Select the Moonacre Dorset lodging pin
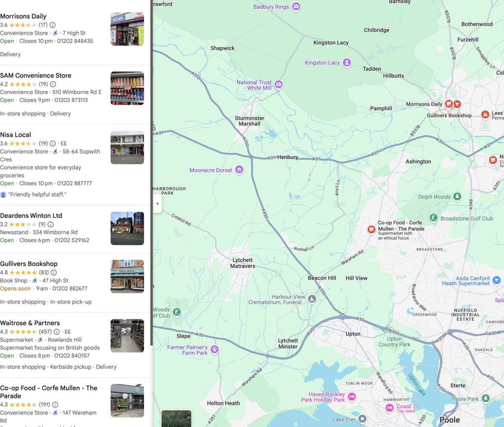 click(x=239, y=170)
